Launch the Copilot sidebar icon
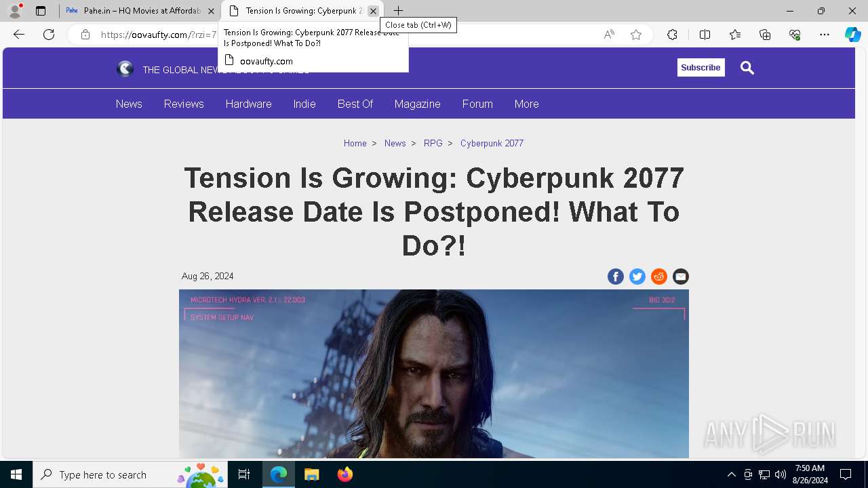 pyautogui.click(x=852, y=35)
